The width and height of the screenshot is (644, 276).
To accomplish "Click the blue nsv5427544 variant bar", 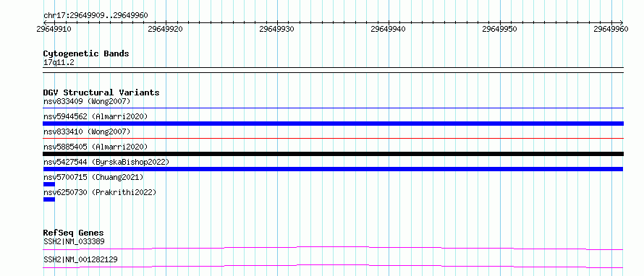I will point(333,169).
